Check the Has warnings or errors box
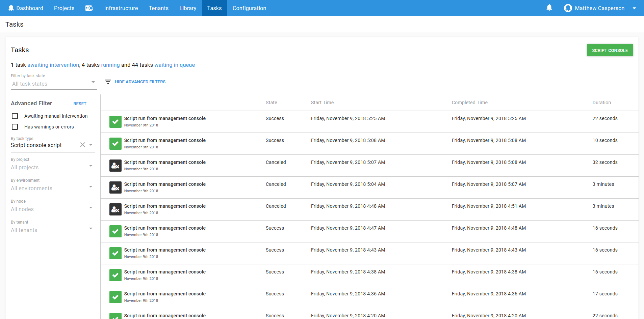Image resolution: width=644 pixels, height=319 pixels. pos(15,127)
